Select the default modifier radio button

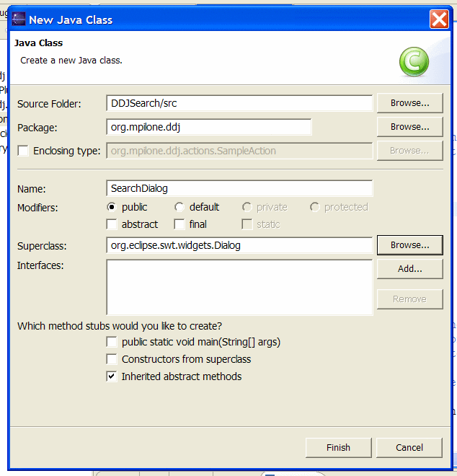click(x=179, y=207)
